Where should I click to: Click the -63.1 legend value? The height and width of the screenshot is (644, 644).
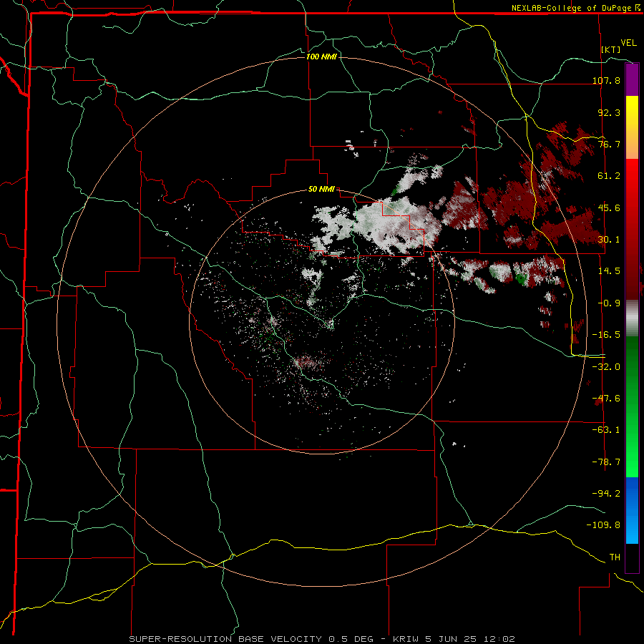[606, 430]
